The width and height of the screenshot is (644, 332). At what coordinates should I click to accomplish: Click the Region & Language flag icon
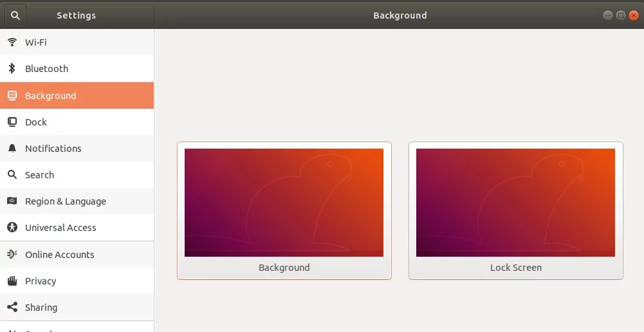[12, 201]
